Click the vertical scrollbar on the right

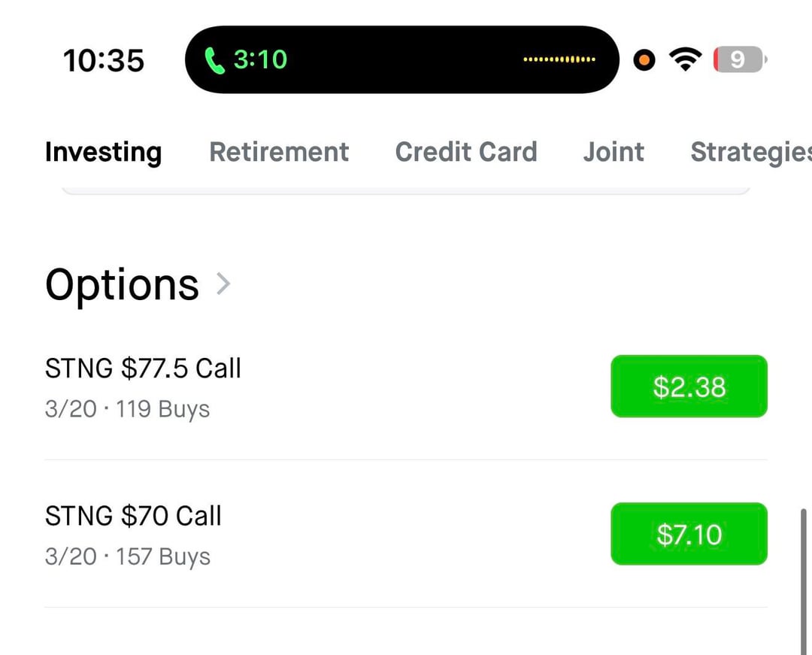click(804, 579)
